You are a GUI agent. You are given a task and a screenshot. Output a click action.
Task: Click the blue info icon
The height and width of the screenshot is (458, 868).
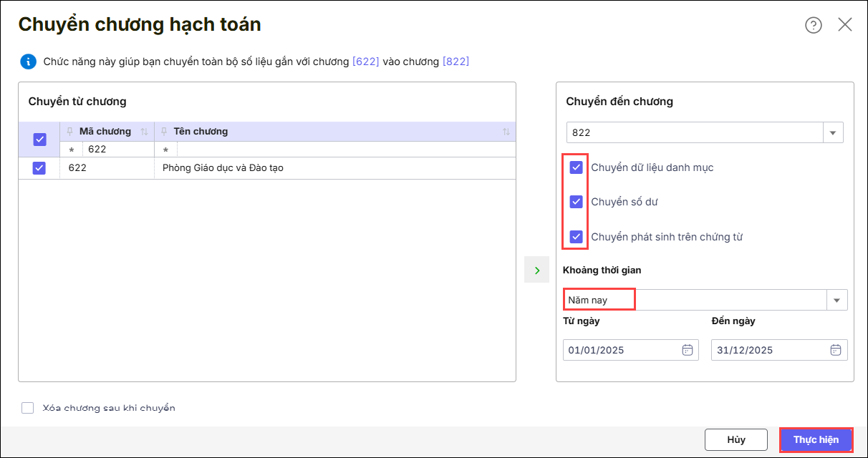tap(28, 62)
